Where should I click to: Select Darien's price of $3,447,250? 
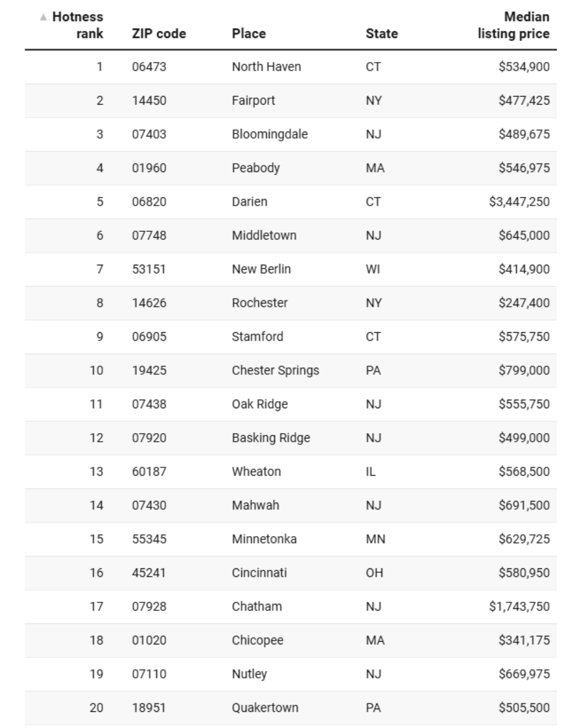pyautogui.click(x=519, y=202)
